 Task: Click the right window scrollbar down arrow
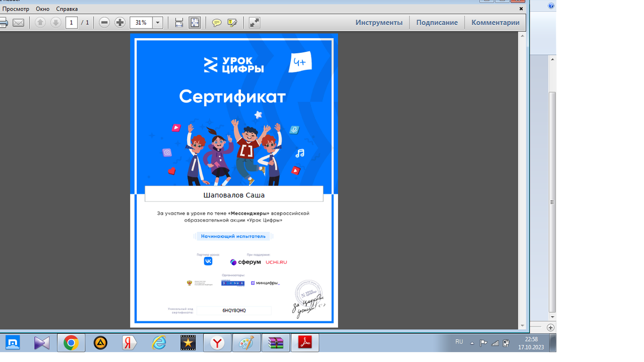click(x=552, y=317)
